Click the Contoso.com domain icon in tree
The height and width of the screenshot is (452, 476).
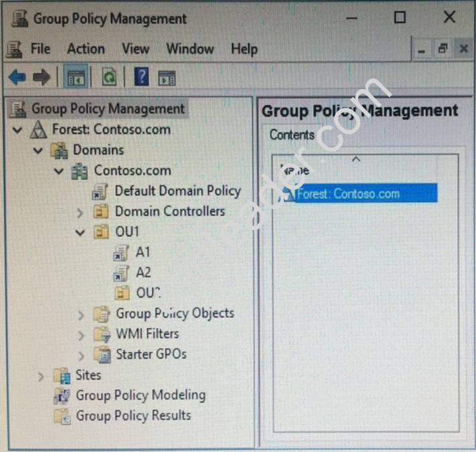(80, 171)
